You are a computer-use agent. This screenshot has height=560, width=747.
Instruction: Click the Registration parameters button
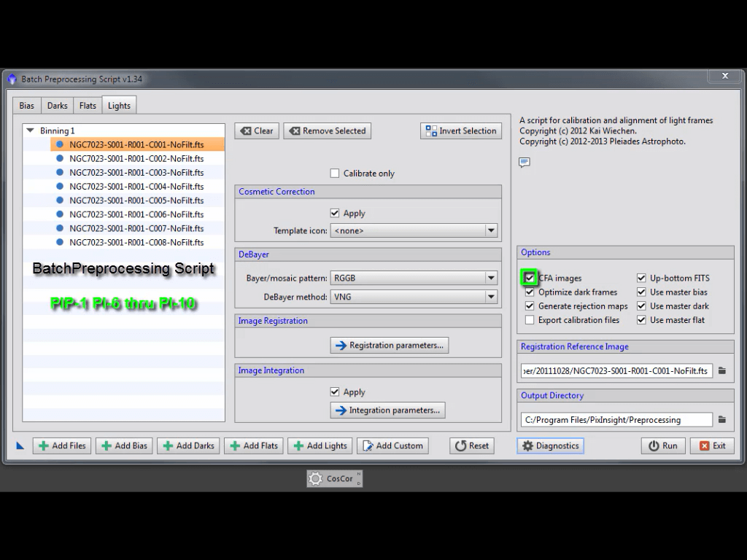[x=389, y=346]
